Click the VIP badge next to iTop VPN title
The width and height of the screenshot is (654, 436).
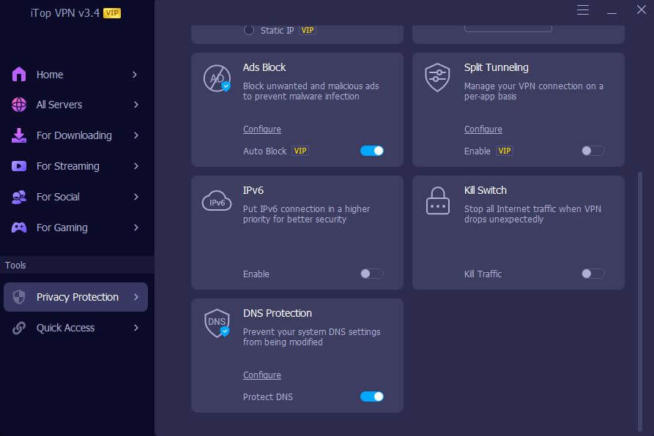click(x=112, y=13)
